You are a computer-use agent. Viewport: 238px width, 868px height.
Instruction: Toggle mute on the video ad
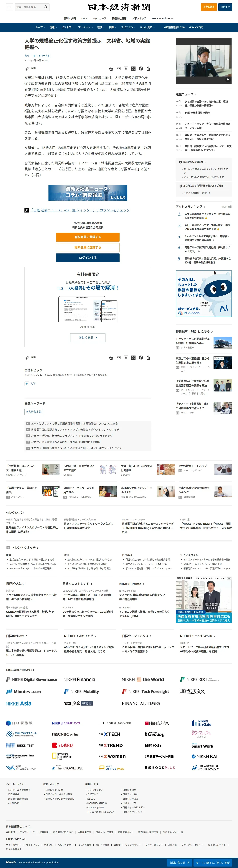tap(228, 79)
